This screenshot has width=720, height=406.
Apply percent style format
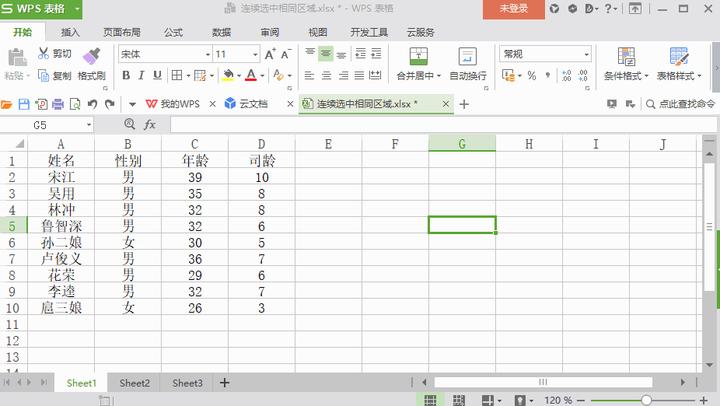click(532, 75)
